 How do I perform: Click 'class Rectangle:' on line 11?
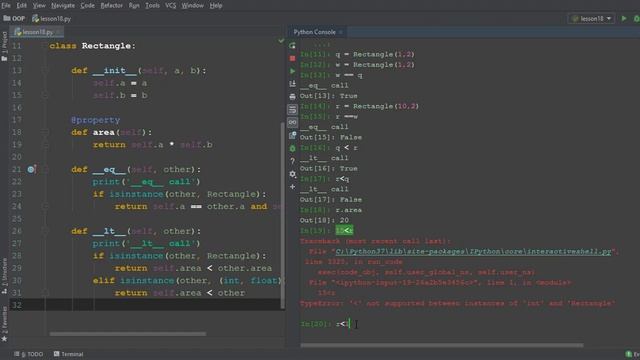(92, 46)
